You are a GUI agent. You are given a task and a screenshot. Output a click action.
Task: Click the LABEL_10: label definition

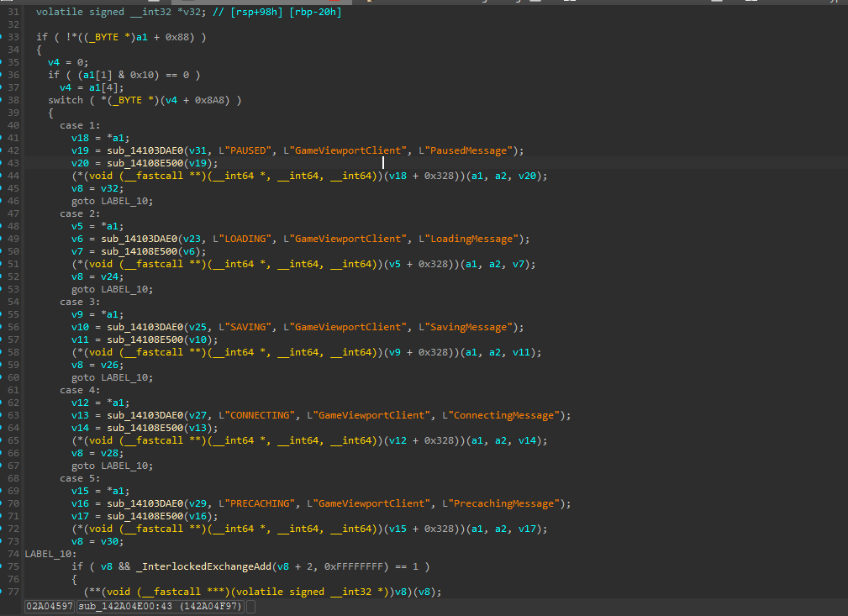50,554
